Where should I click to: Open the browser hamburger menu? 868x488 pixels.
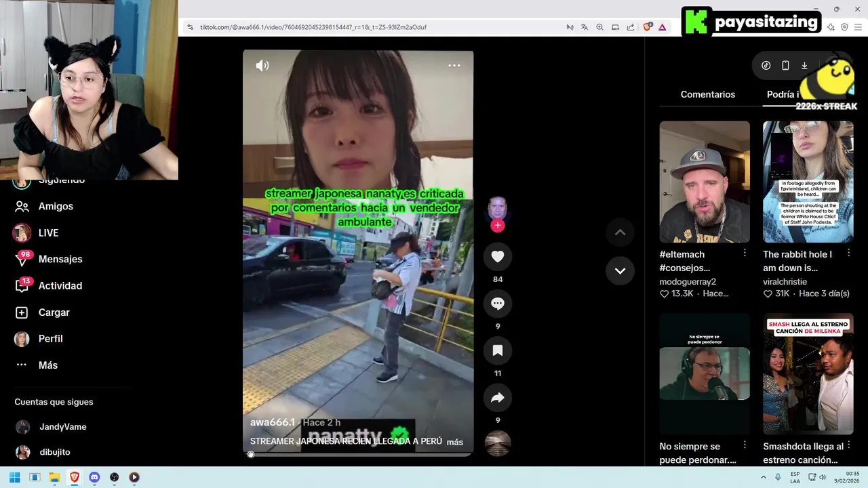pyautogui.click(x=857, y=27)
